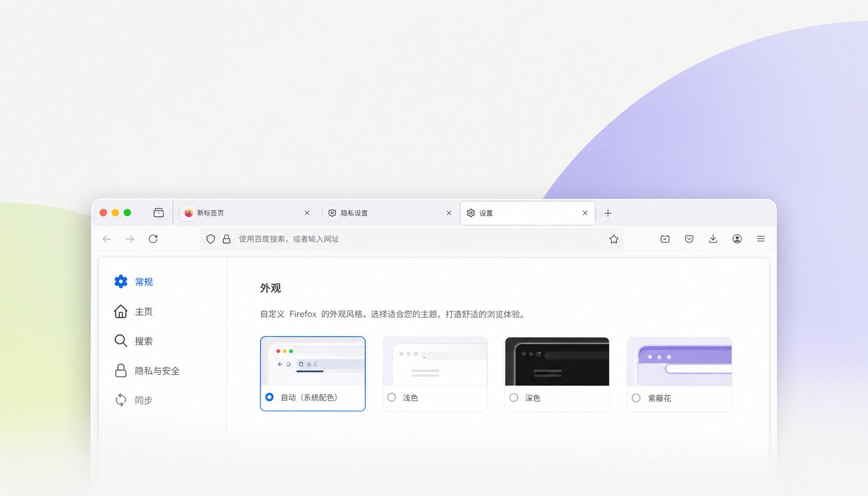Open a new tab with the plus button

[608, 213]
